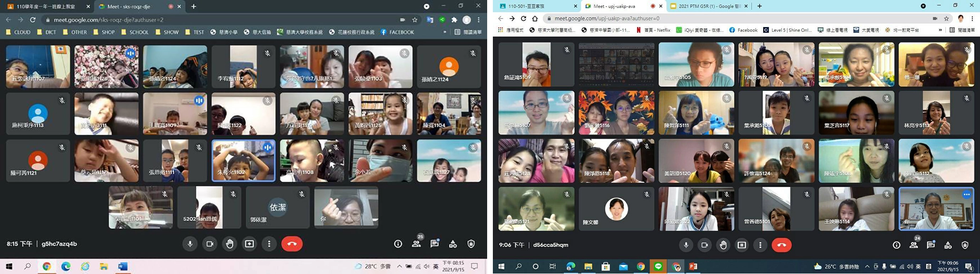This screenshot has width=980, height=274.
Task: Show participants list in left Meet window
Action: 416,244
